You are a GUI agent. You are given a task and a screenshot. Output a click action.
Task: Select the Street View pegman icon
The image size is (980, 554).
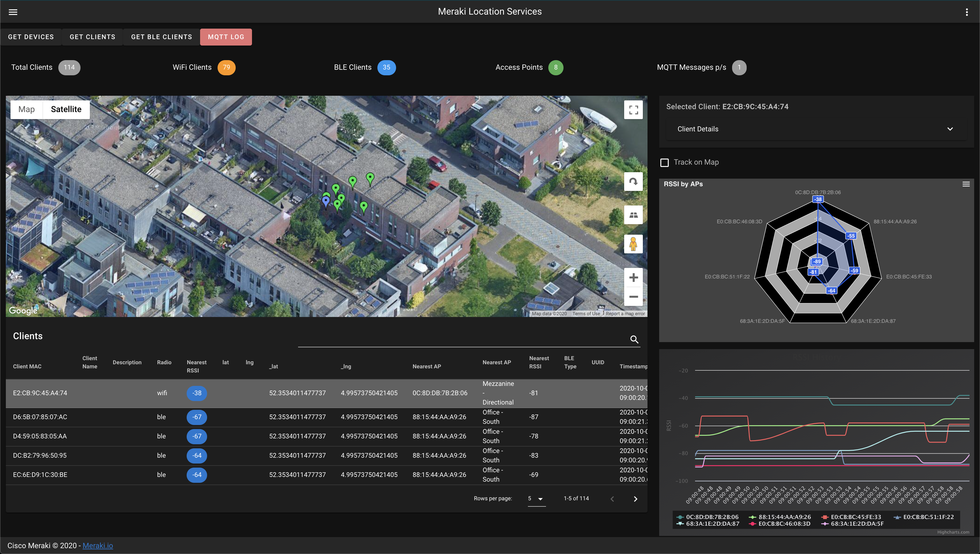point(633,244)
